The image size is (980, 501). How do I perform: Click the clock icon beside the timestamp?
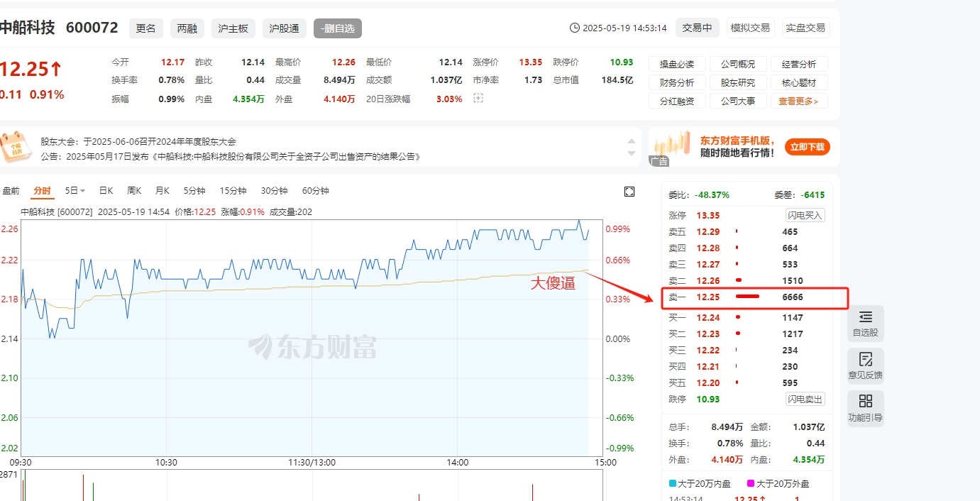click(x=574, y=28)
